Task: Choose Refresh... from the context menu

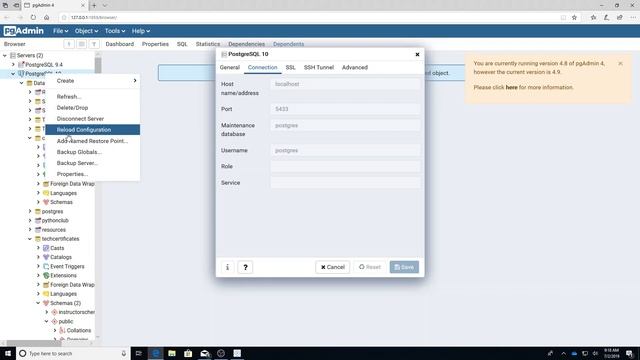Action: click(x=93, y=97)
